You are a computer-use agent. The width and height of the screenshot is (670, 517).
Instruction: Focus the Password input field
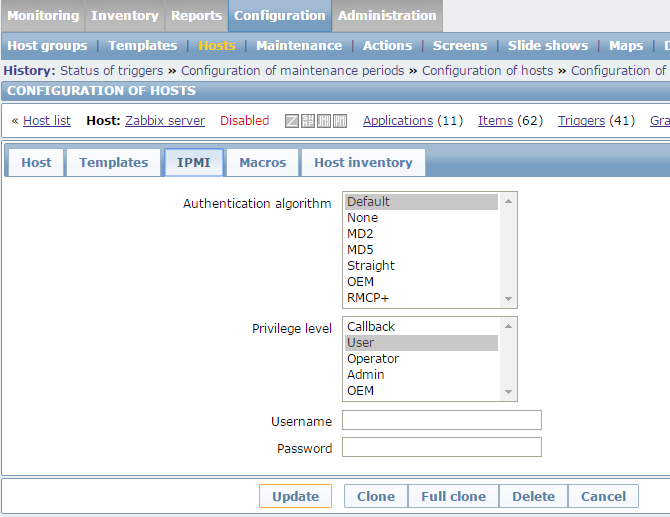click(x=442, y=447)
